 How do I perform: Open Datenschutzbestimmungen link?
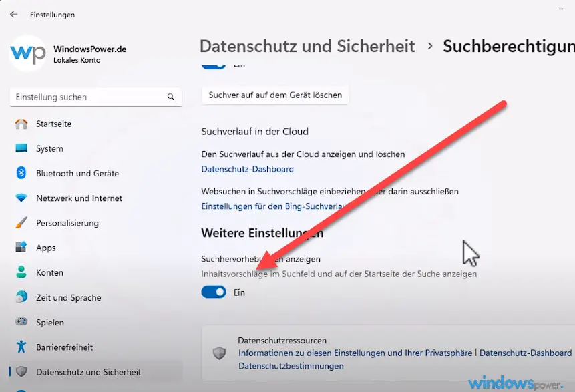pyautogui.click(x=291, y=366)
